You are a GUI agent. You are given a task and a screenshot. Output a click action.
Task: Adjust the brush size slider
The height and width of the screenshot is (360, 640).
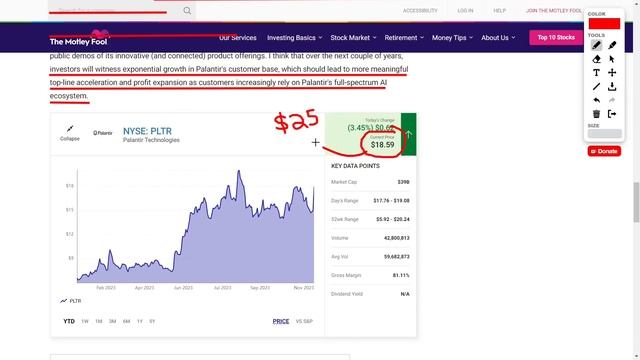pos(604,133)
